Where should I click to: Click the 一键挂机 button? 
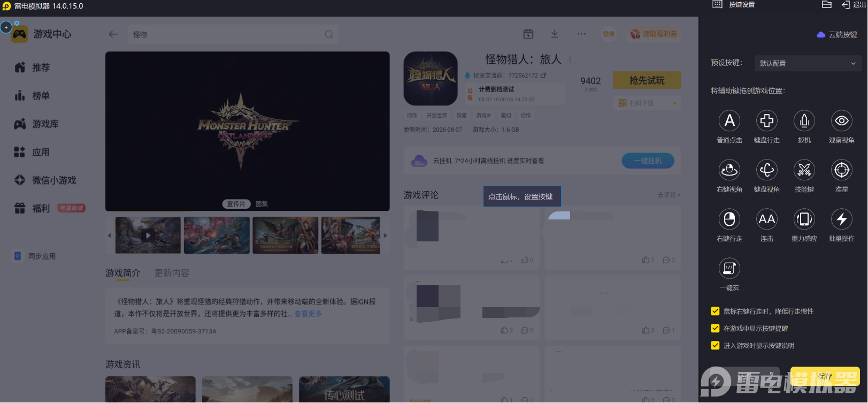pyautogui.click(x=648, y=161)
